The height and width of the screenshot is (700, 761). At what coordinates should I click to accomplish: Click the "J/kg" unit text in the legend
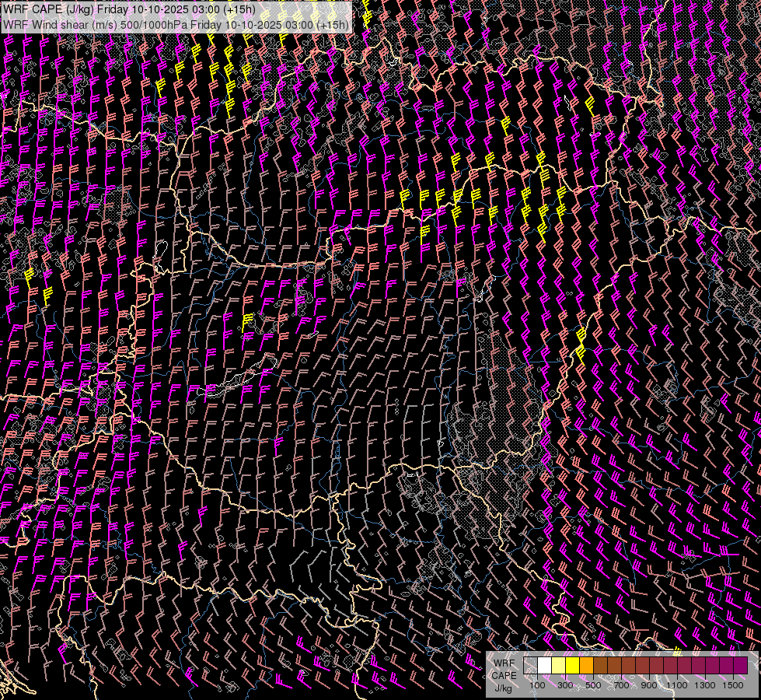click(503, 687)
